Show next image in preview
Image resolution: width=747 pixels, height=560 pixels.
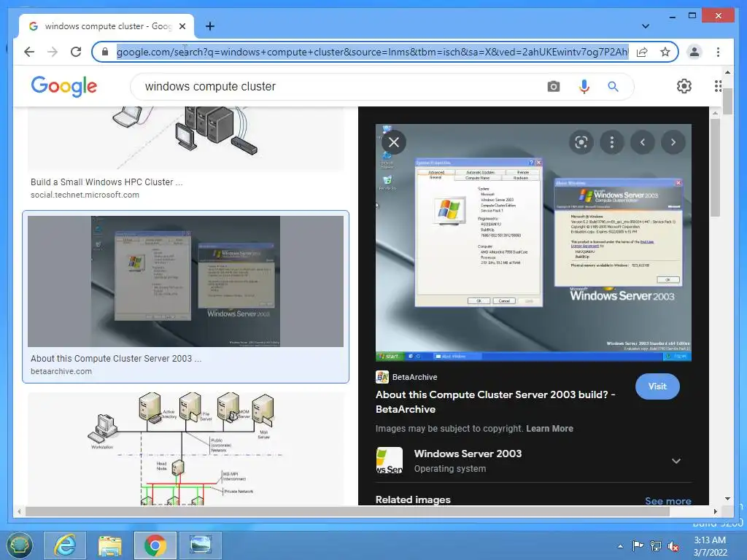coord(673,142)
